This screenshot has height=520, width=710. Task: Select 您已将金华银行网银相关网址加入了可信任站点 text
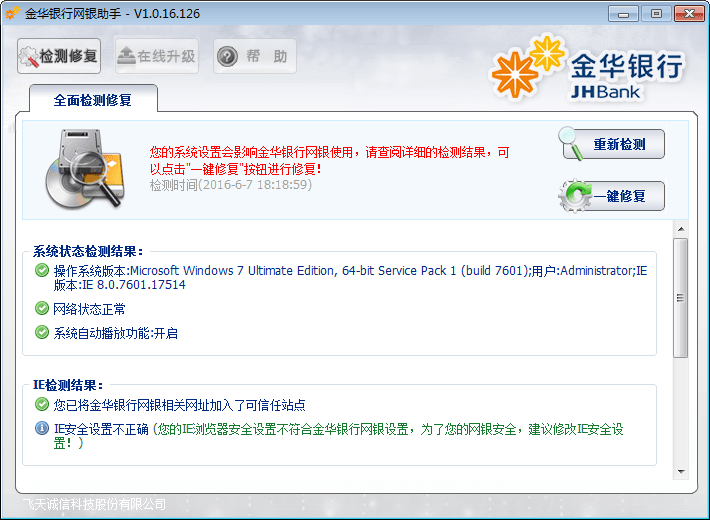click(x=179, y=405)
